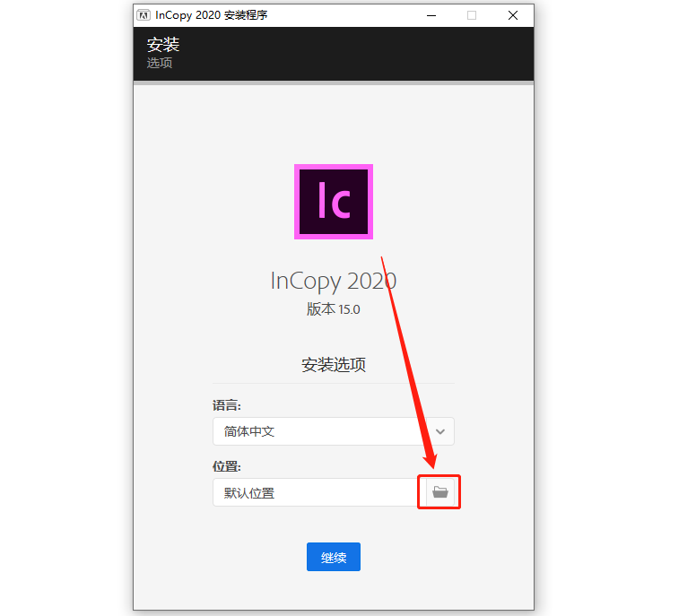Click the InCopy Ic logo image
The height and width of the screenshot is (616, 696).
pos(334,202)
